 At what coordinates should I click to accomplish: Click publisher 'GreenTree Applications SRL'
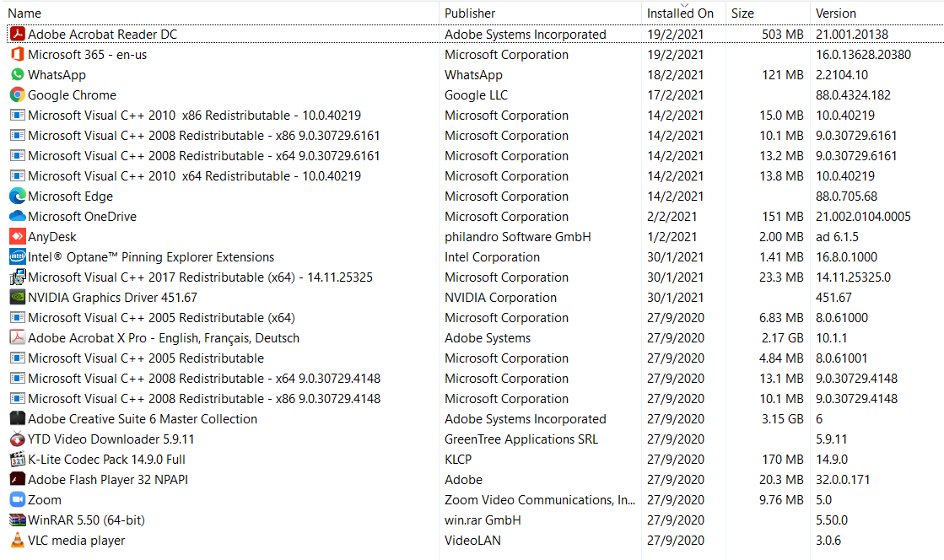(x=521, y=439)
